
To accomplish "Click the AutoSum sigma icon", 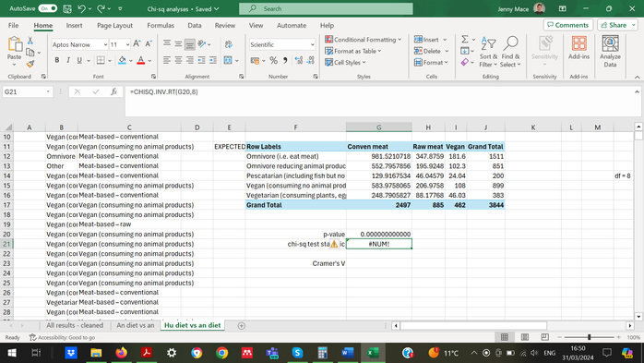I will (464, 40).
